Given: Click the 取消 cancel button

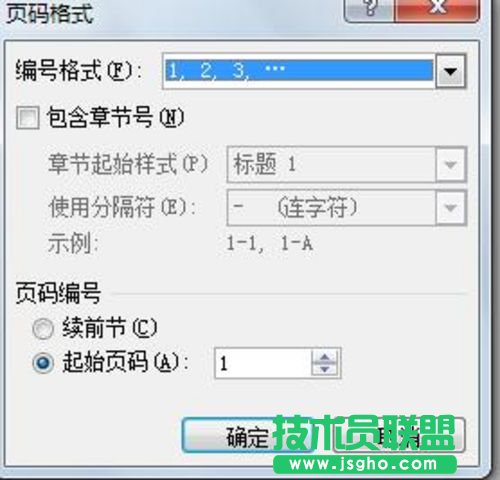Looking at the screenshot, I should (x=398, y=435).
